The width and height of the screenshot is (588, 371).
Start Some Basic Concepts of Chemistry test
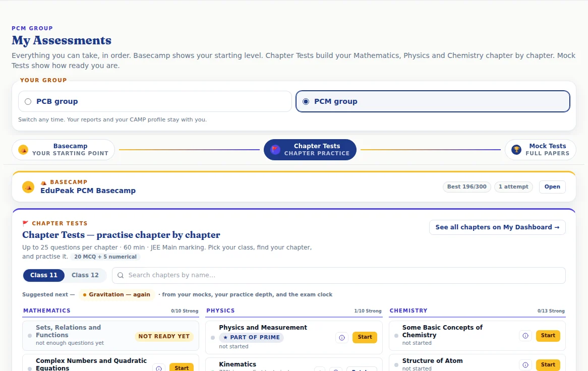pyautogui.click(x=548, y=336)
